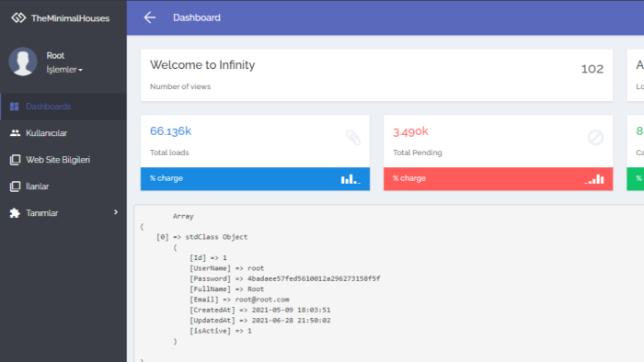
Task: Click the Web Site Bilgileri page icon
Action: (x=15, y=160)
